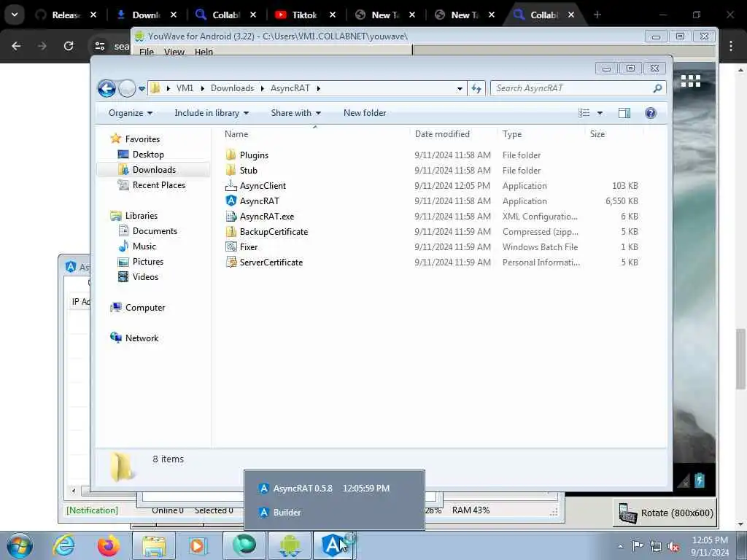This screenshot has width=747, height=560.
Task: Click network icon in system tray
Action: pos(656,546)
